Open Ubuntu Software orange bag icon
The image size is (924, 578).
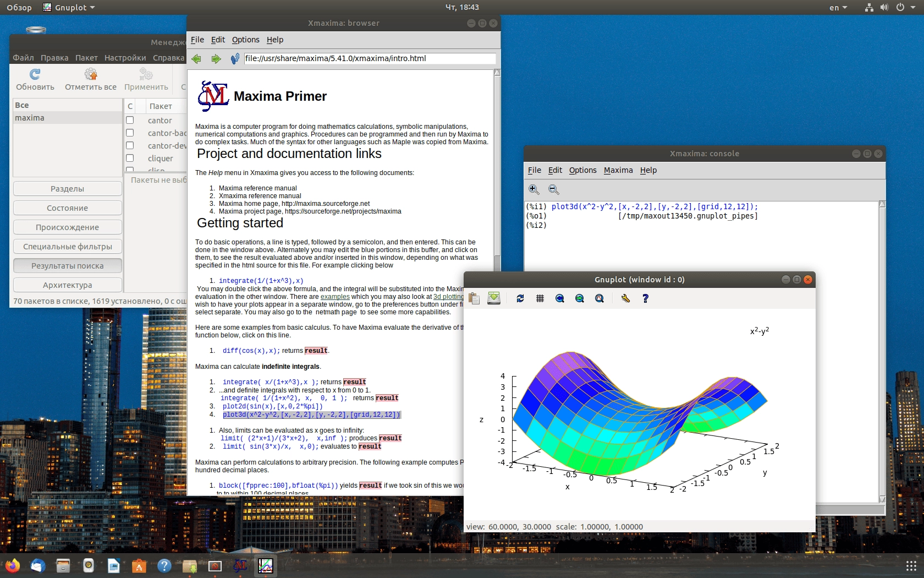(x=139, y=565)
